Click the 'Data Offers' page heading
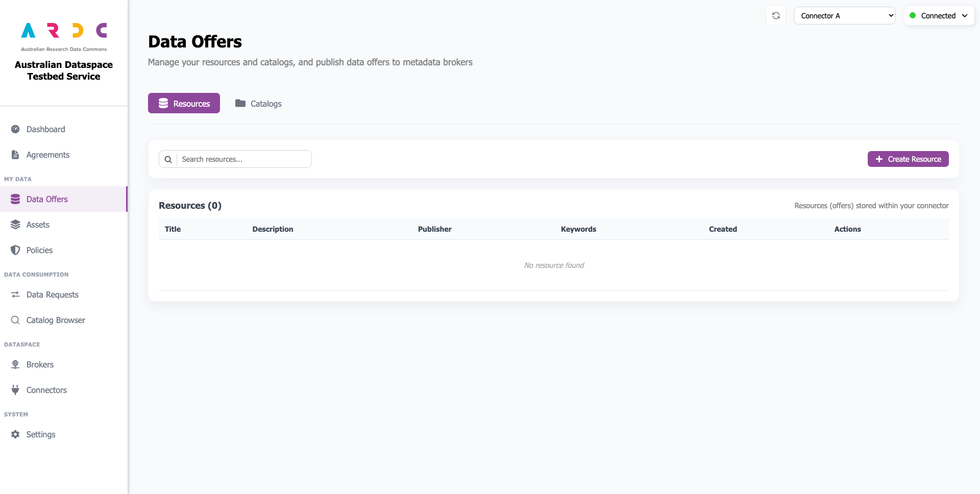Image resolution: width=980 pixels, height=494 pixels. click(x=195, y=42)
